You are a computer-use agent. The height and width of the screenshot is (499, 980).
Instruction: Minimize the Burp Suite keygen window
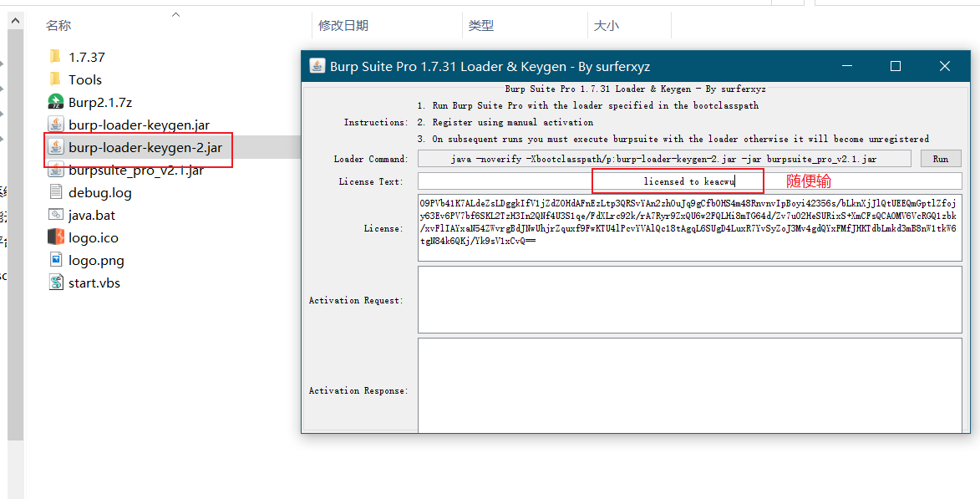(x=847, y=66)
